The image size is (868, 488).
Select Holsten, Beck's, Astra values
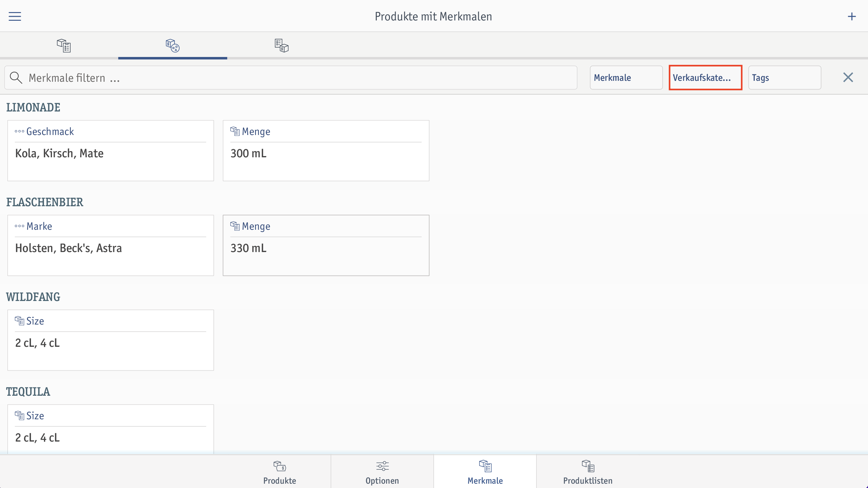pos(68,248)
